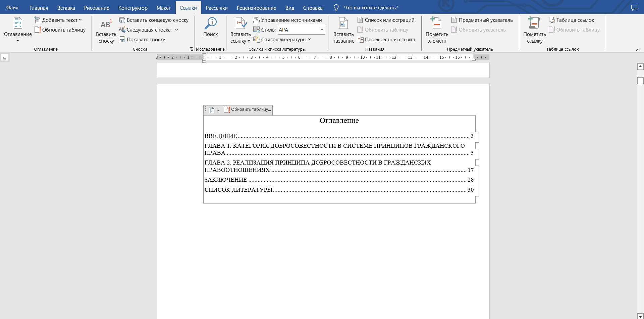
Task: Click the scroll up arrow
Action: coord(640,66)
